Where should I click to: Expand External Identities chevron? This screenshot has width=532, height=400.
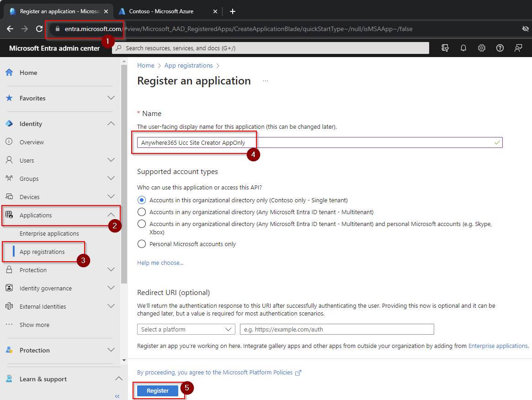click(111, 306)
